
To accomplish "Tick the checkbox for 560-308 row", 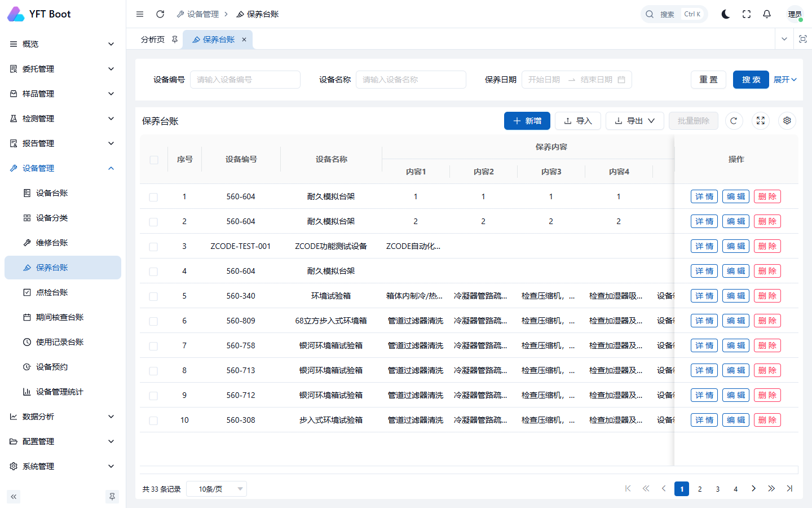I will pos(153,421).
